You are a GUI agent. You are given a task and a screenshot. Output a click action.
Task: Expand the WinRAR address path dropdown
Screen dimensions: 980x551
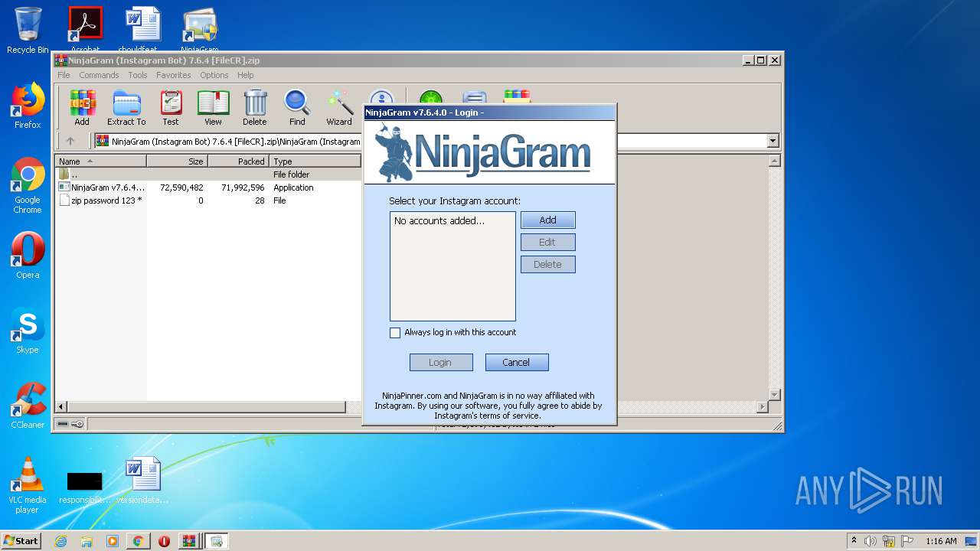tap(773, 141)
